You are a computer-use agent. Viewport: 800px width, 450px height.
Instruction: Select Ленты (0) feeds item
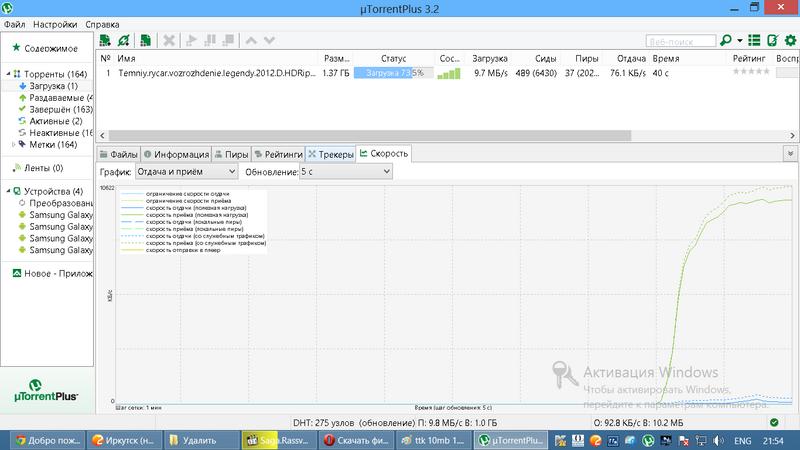coord(38,168)
